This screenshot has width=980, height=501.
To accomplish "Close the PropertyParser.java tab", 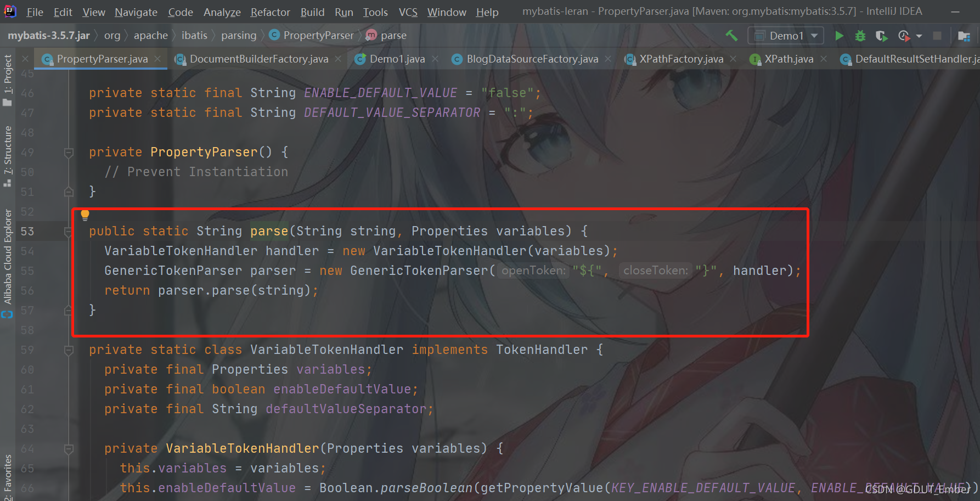I will [158, 59].
